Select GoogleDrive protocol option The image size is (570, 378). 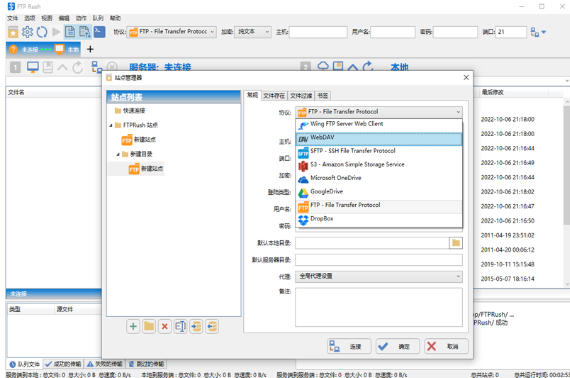[x=379, y=192]
